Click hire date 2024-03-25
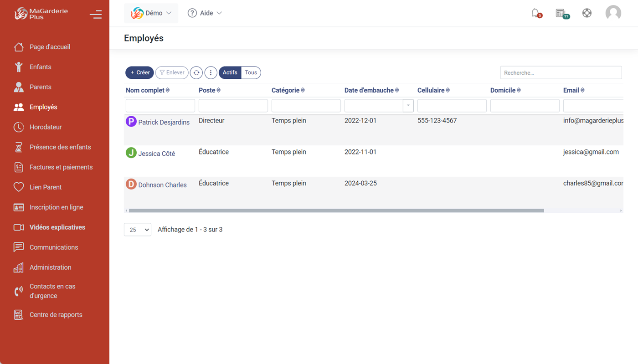The image size is (638, 364). tap(360, 183)
